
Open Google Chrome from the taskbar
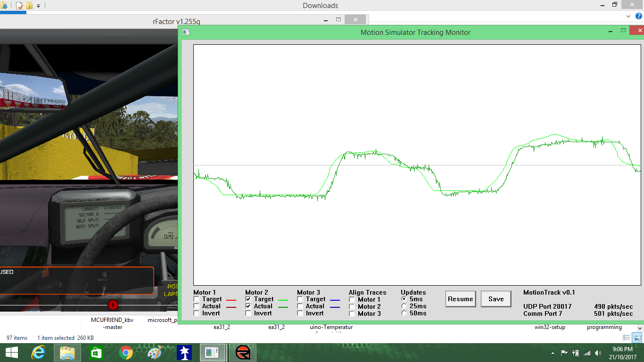click(125, 353)
